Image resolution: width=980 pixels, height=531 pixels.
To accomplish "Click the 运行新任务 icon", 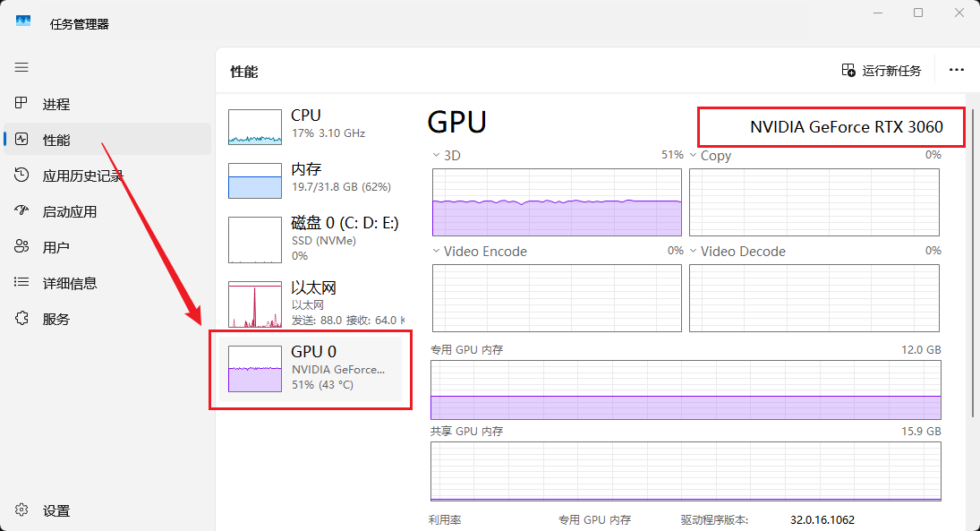I will coord(848,70).
